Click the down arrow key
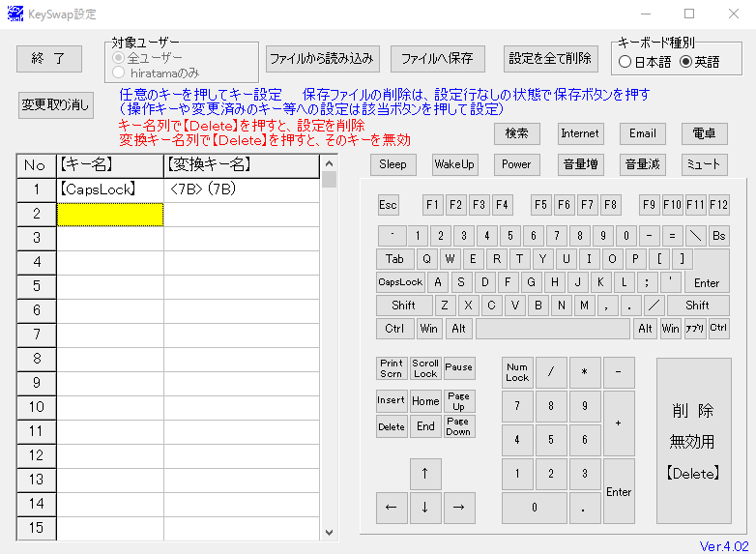 tap(425, 508)
